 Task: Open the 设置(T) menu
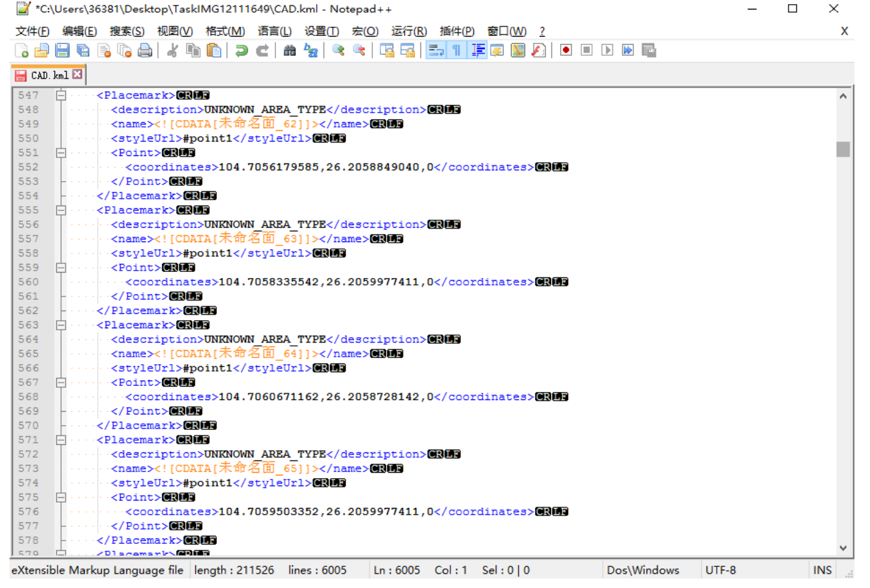point(321,31)
